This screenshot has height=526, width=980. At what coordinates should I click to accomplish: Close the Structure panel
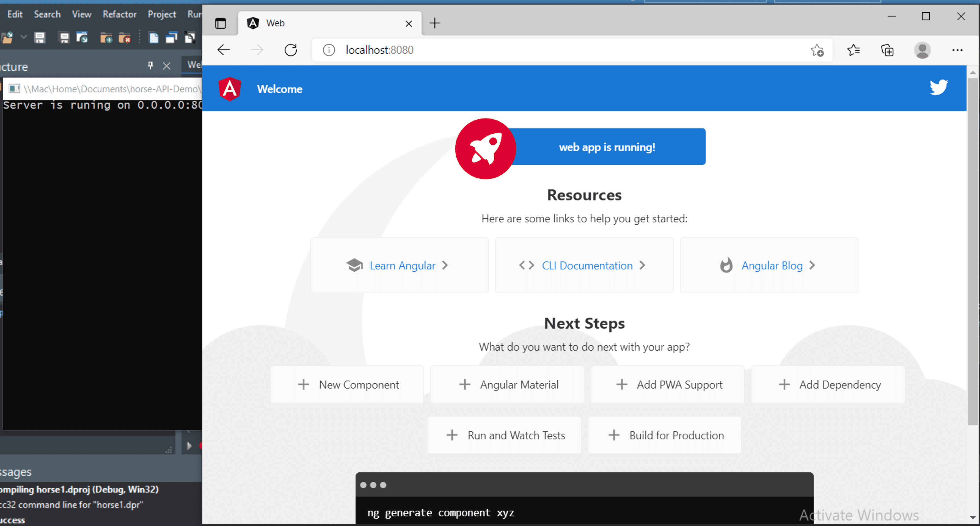click(166, 66)
